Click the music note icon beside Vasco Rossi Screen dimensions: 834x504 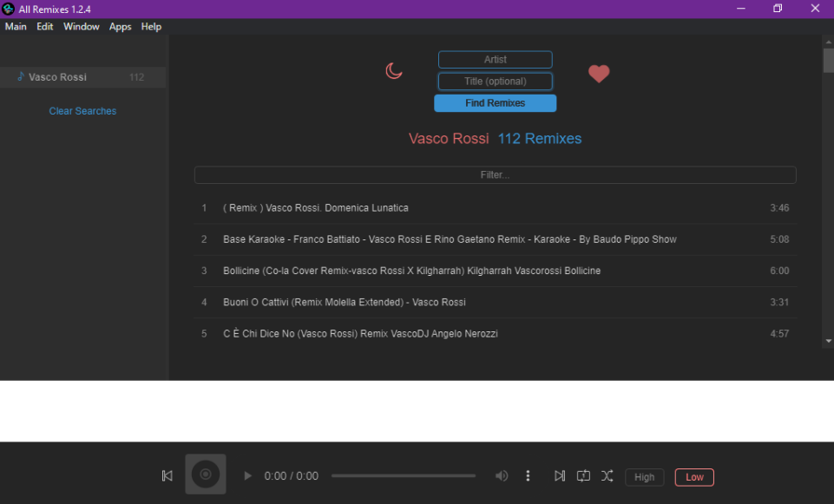(x=21, y=76)
